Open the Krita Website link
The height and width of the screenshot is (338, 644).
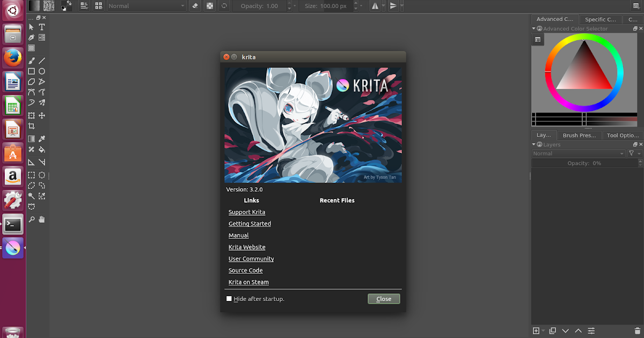[x=247, y=247]
